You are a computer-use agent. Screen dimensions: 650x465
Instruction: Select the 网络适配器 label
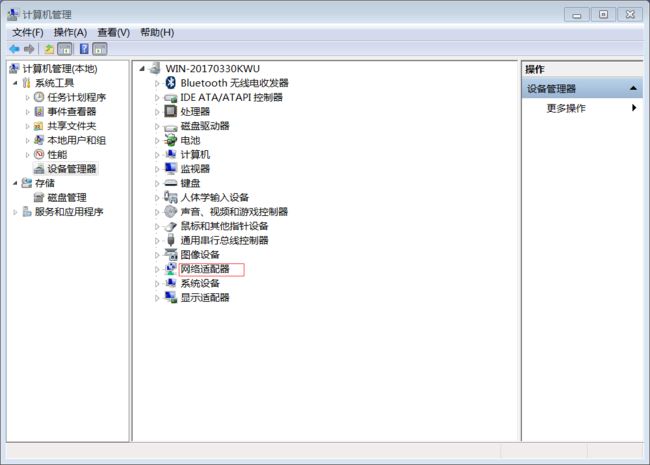[x=205, y=269]
